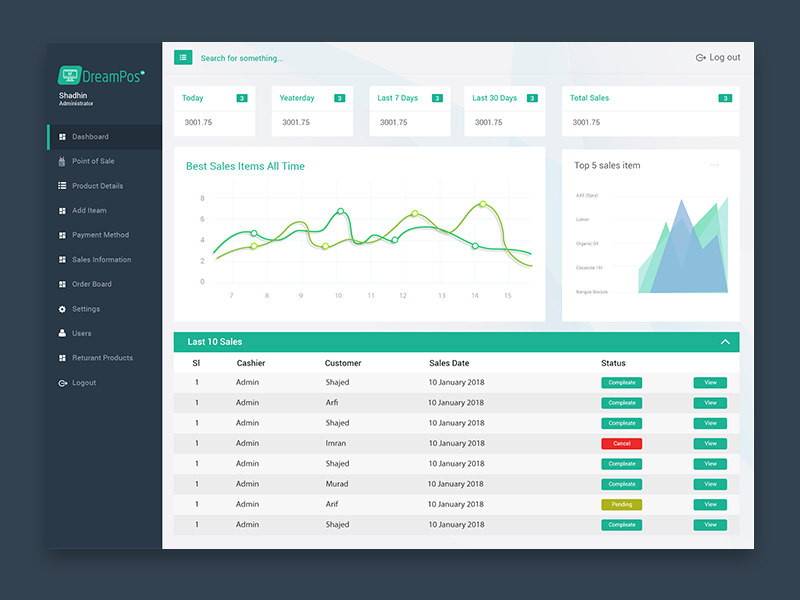Click the DreamPos logo icon
This screenshot has width=800, height=600.
pos(70,72)
